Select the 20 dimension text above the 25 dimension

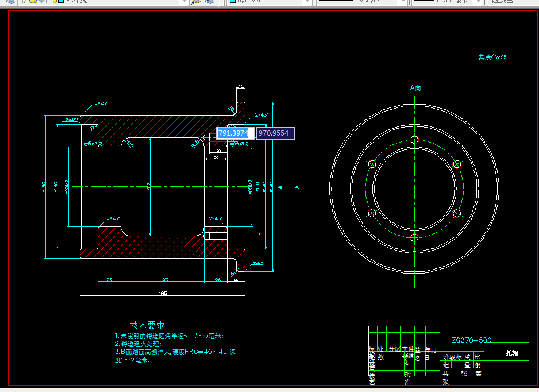tap(218, 151)
